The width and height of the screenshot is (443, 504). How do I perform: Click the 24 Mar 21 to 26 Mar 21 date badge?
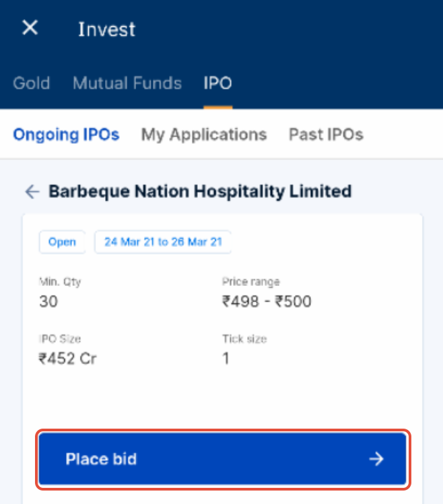point(163,242)
